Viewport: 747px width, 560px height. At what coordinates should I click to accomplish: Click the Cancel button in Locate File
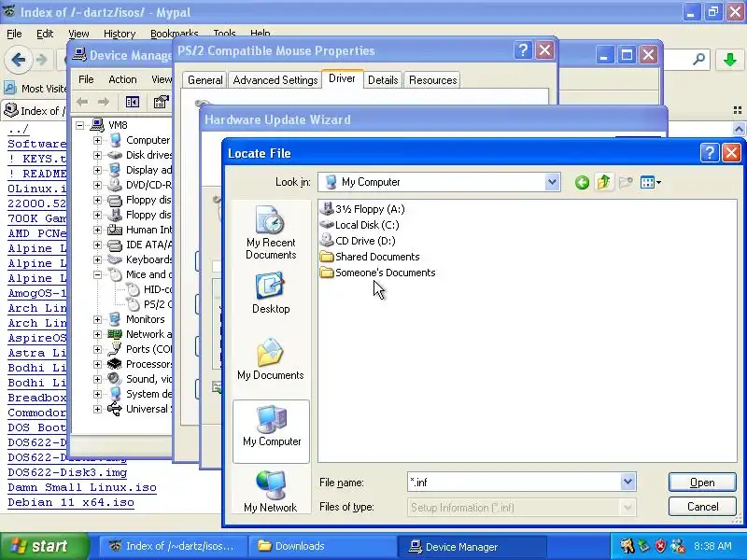point(702,507)
